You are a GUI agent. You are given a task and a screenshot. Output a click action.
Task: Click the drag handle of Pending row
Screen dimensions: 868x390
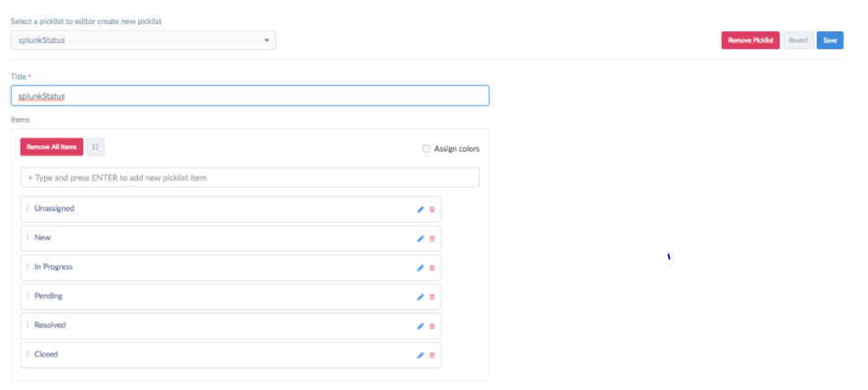click(x=27, y=296)
